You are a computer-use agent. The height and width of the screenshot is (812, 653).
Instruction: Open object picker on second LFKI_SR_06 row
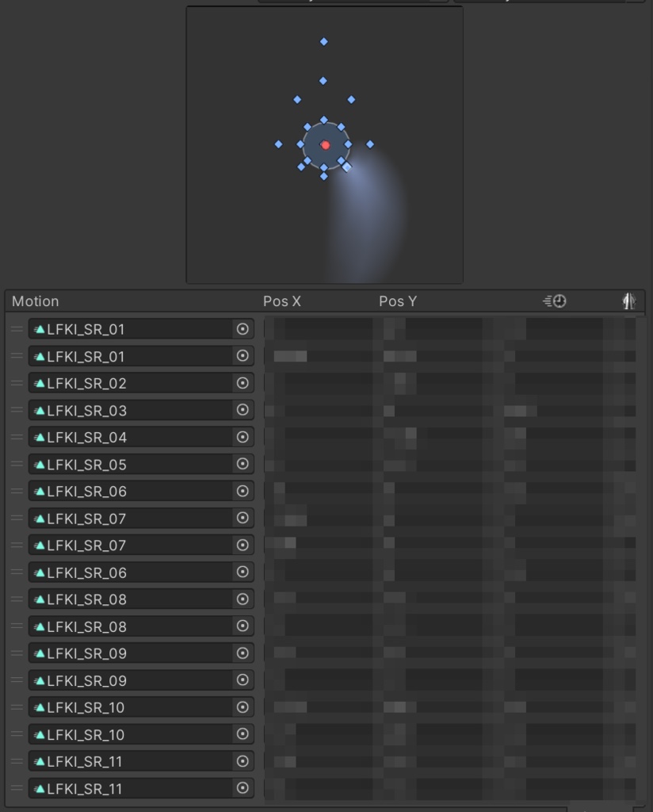(x=242, y=573)
